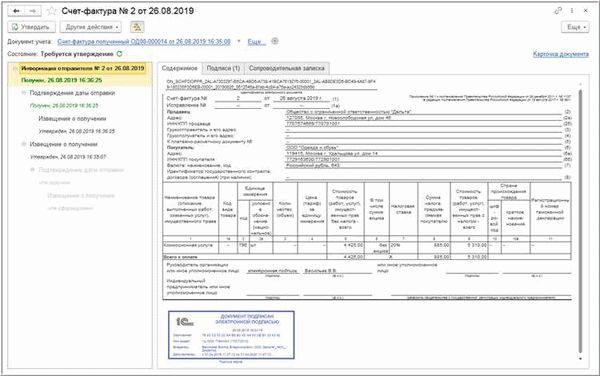Click the vertical scrollbar of the document preview

(x=580, y=221)
